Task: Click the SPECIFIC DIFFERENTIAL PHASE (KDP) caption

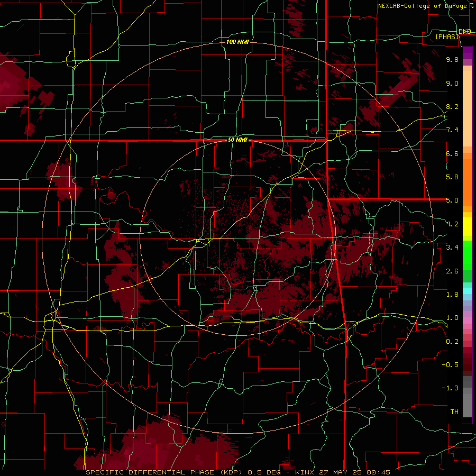Action: tap(164, 472)
